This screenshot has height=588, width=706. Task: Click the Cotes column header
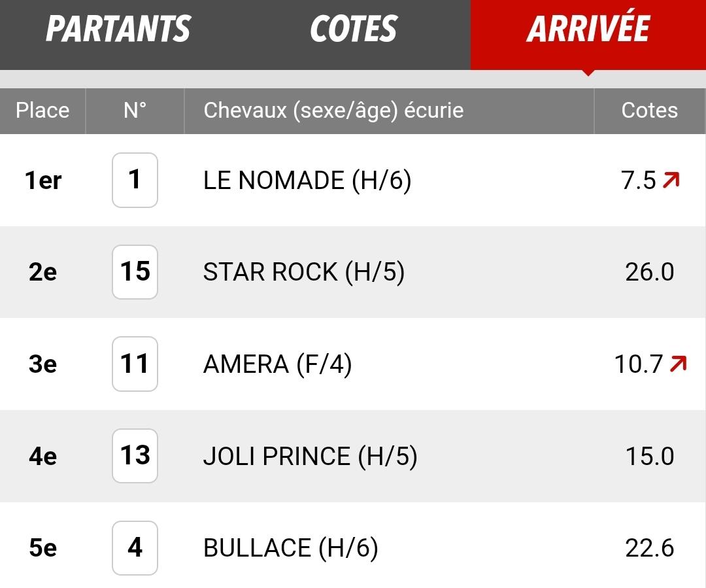click(x=649, y=111)
